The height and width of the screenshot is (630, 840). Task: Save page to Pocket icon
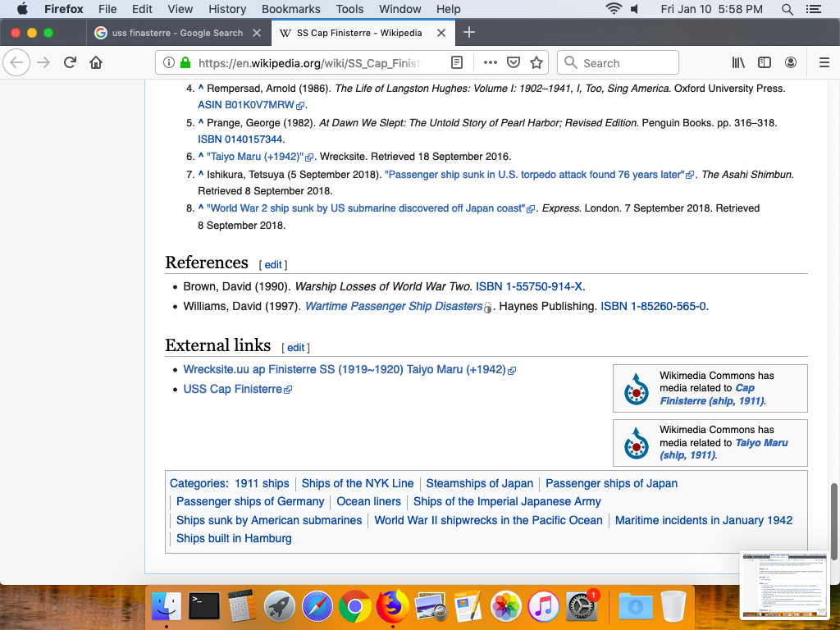pyautogui.click(x=514, y=63)
